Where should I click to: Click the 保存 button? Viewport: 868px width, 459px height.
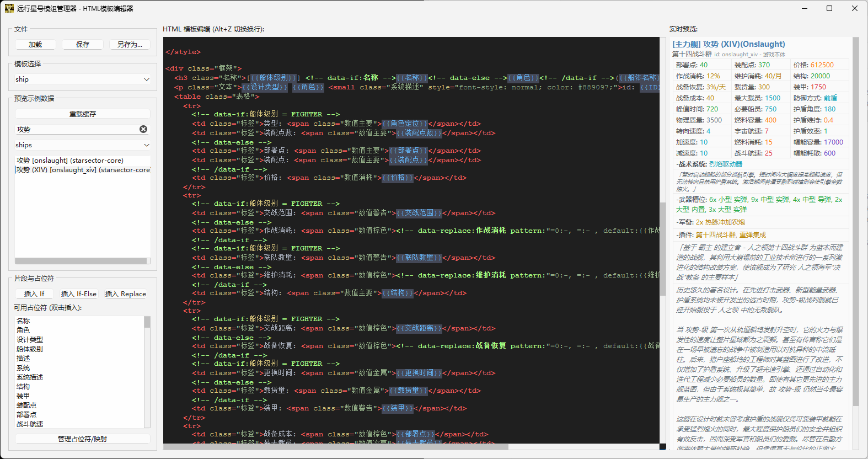point(83,45)
